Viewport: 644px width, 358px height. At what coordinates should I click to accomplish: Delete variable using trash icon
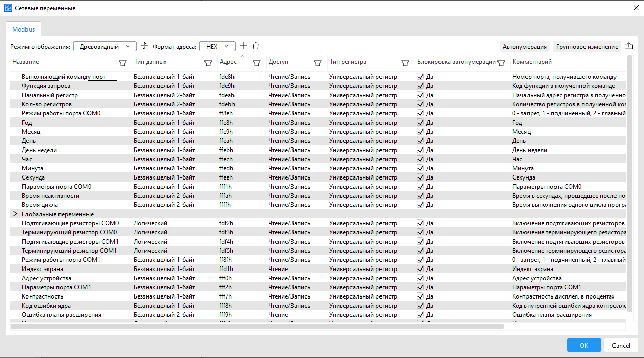coord(256,46)
